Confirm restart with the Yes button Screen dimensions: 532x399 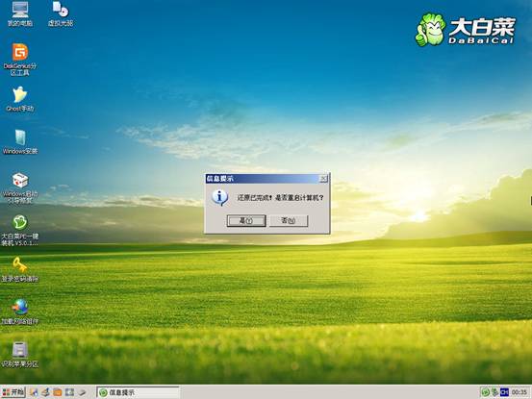tap(246, 221)
